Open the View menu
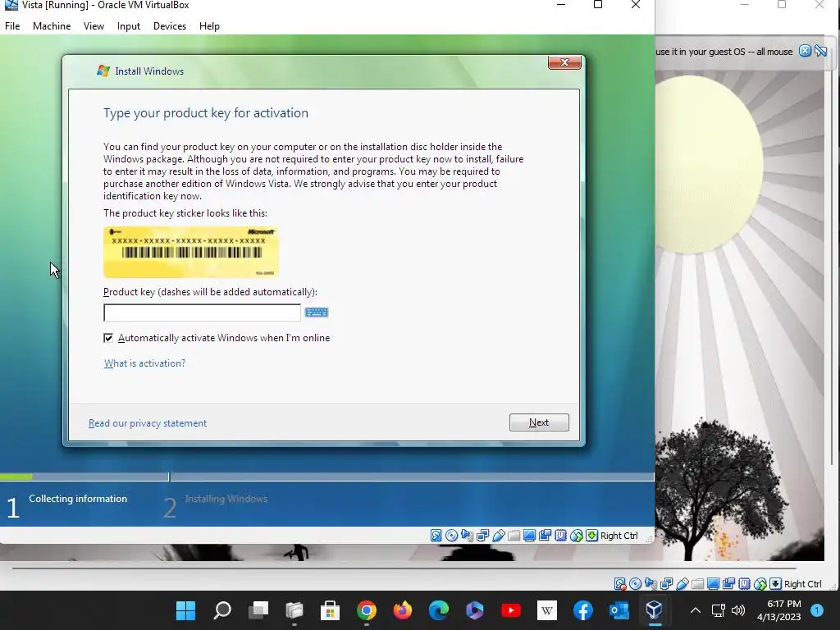This screenshot has height=630, width=840. 94,26
